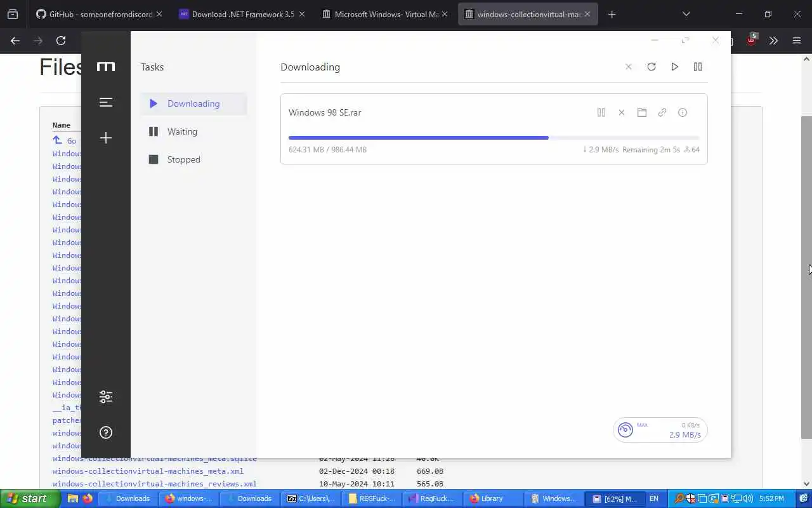Click the 5:52 PM taskbar clock
This screenshot has height=508, width=812.
tap(771, 498)
